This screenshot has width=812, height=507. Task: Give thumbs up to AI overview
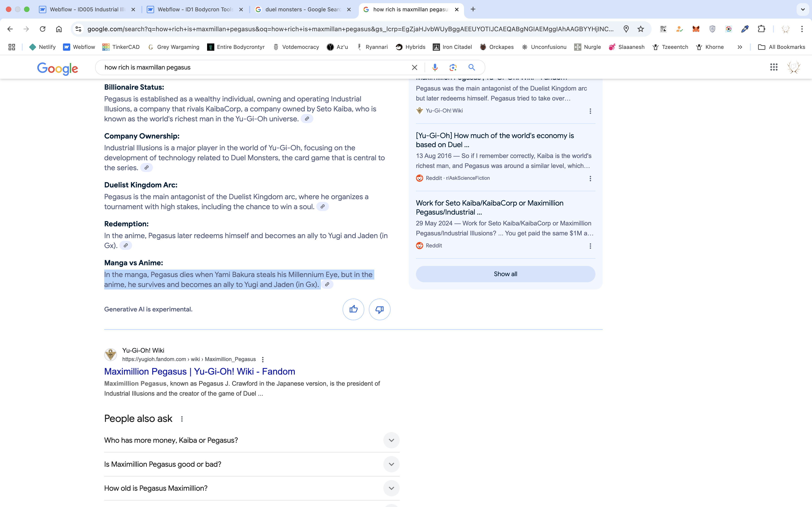(353, 309)
